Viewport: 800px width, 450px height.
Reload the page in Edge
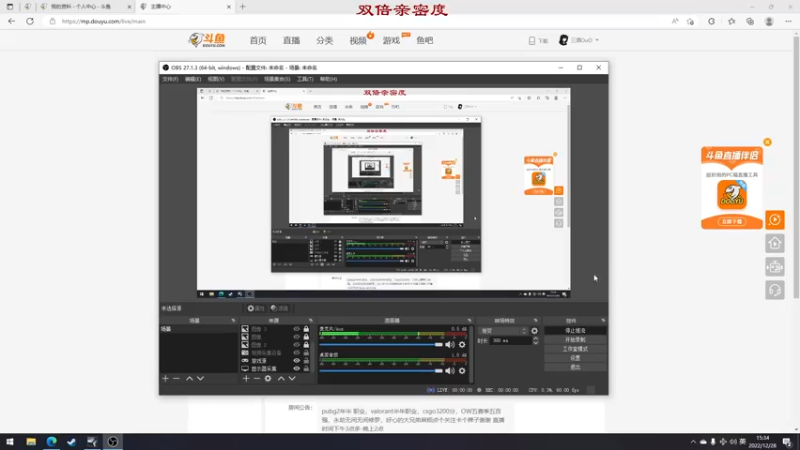(x=30, y=21)
